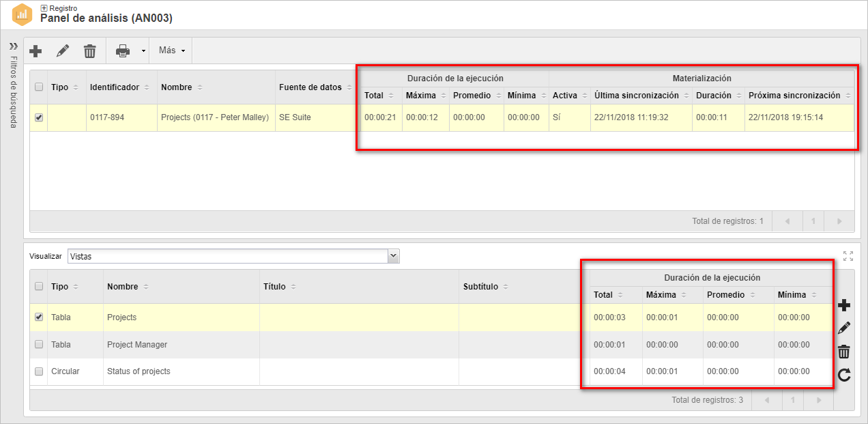868x424 pixels.
Task: Sort views table by Título column
Action: pyautogui.click(x=359, y=287)
